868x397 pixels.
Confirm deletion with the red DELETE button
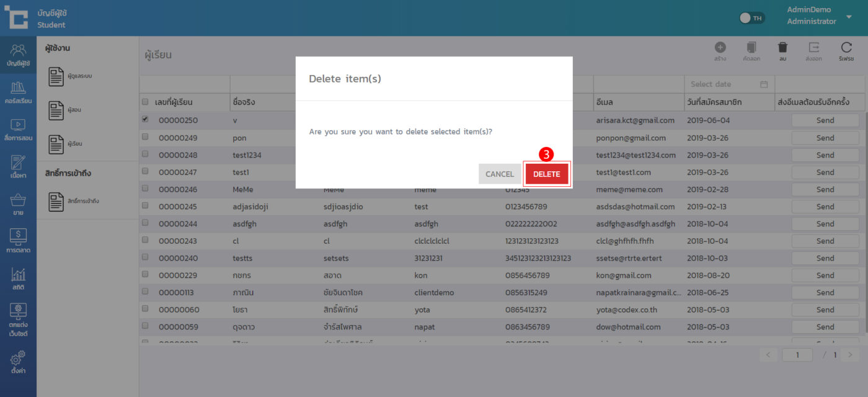tap(546, 174)
